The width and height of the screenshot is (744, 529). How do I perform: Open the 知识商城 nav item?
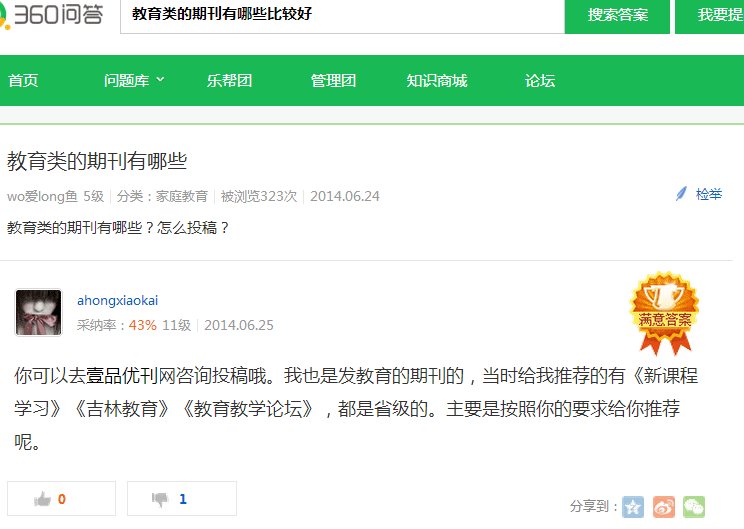tap(437, 81)
